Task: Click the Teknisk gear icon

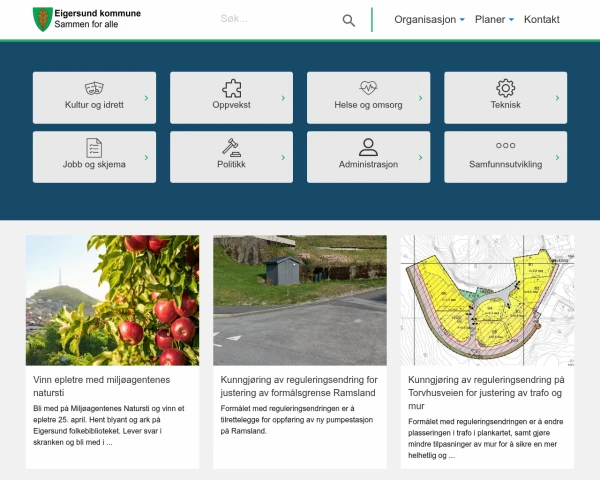Action: 505,88
